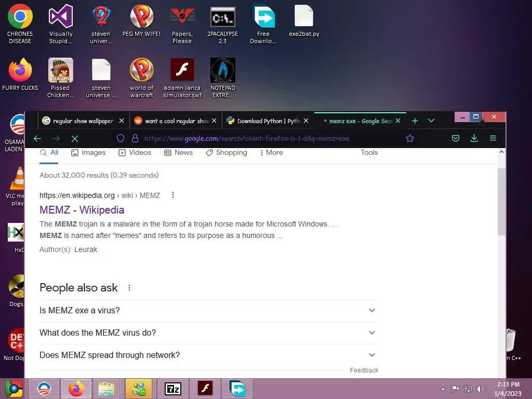Image resolution: width=532 pixels, height=399 pixels.
Task: Open Free Download Manager desktop icon
Action: (263, 24)
